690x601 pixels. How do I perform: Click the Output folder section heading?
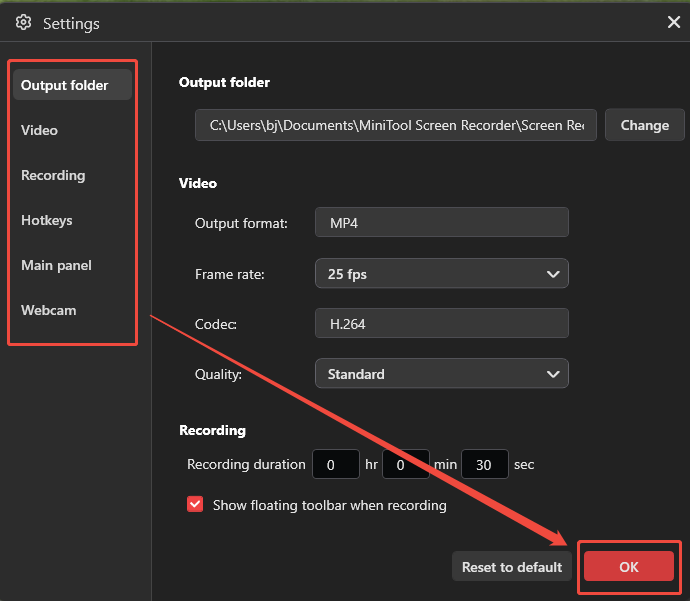pos(224,82)
